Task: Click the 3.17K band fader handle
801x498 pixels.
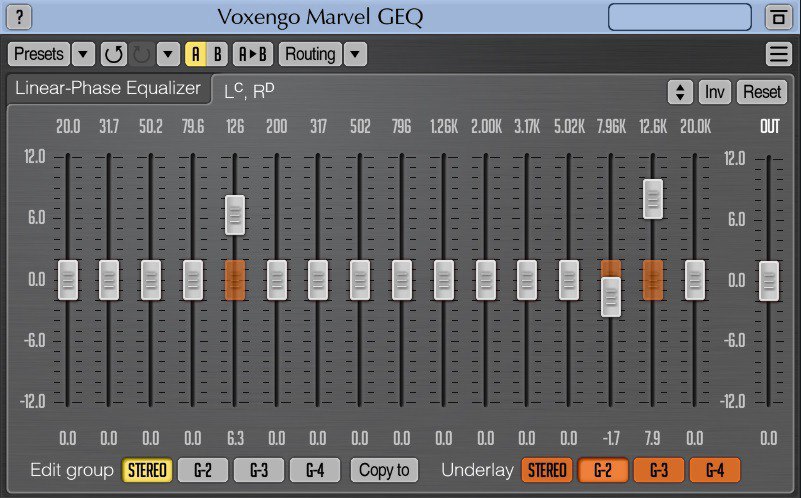Action: coord(527,280)
